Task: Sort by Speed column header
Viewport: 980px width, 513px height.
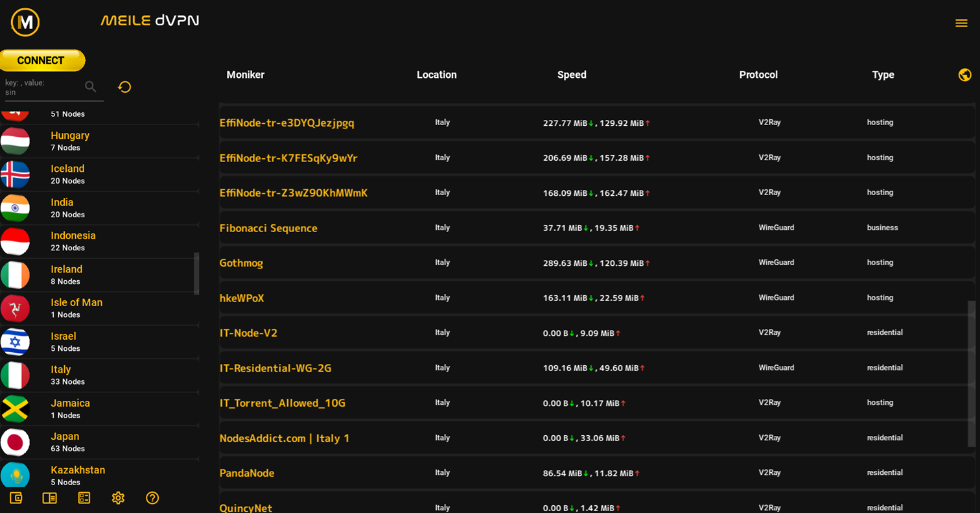Action: click(x=572, y=75)
